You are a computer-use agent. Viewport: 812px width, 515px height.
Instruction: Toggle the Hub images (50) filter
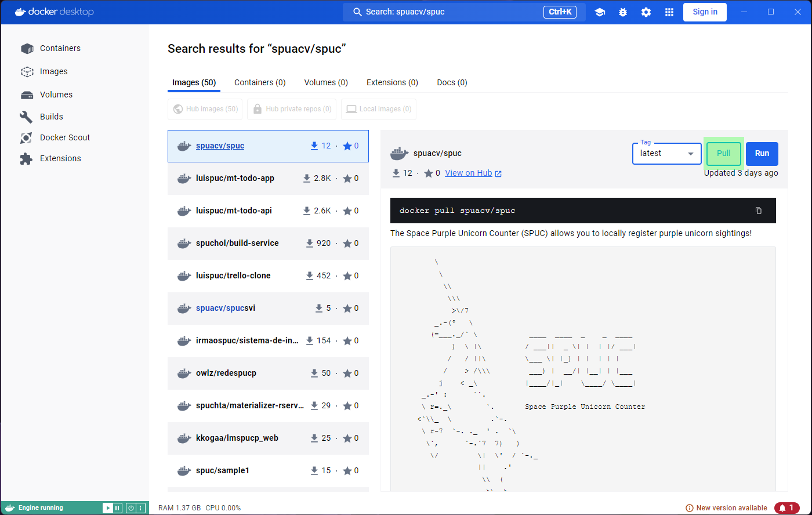(205, 109)
